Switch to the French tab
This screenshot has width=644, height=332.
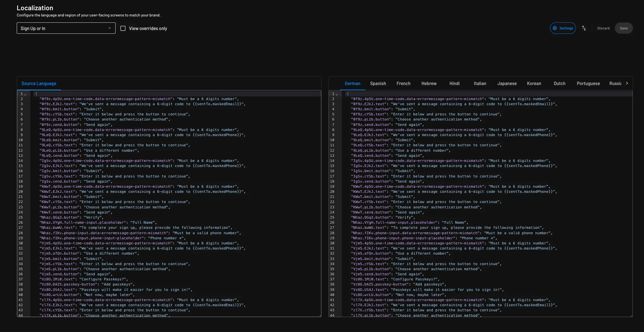(403, 83)
